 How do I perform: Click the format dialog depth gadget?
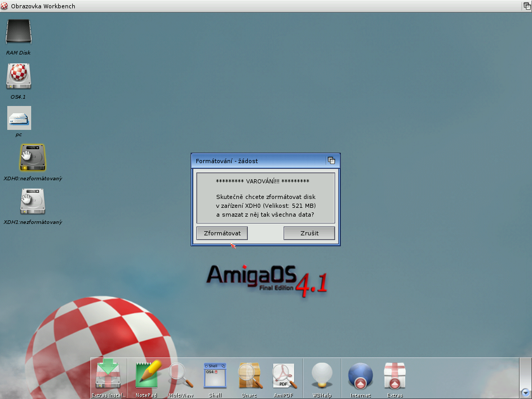[x=331, y=161]
